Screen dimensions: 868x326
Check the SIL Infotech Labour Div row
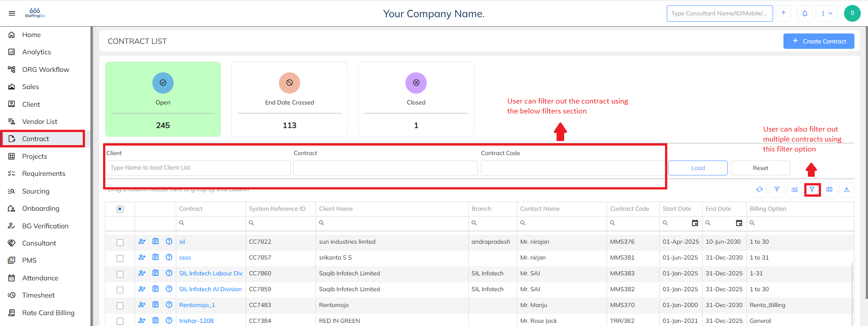click(120, 274)
